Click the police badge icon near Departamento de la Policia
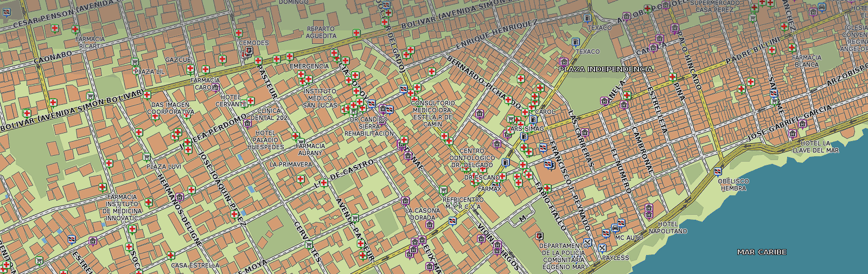The height and width of the screenshot is (274, 868). 539,236
